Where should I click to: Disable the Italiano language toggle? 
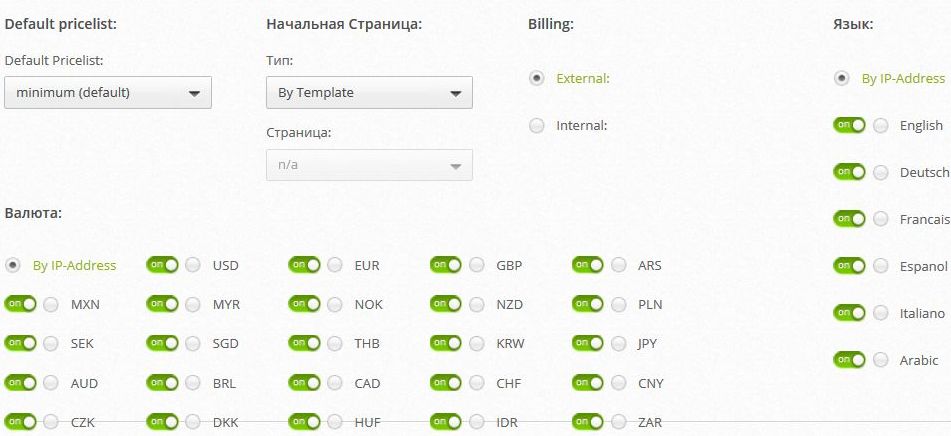(x=849, y=313)
